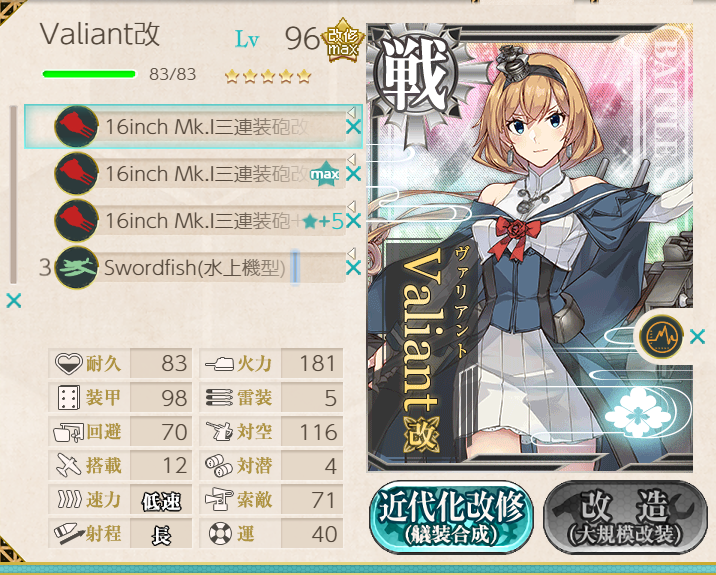Viewport: 716px width, 575px height.
Task: Click the red gun icon in second slot
Action: click(x=76, y=174)
